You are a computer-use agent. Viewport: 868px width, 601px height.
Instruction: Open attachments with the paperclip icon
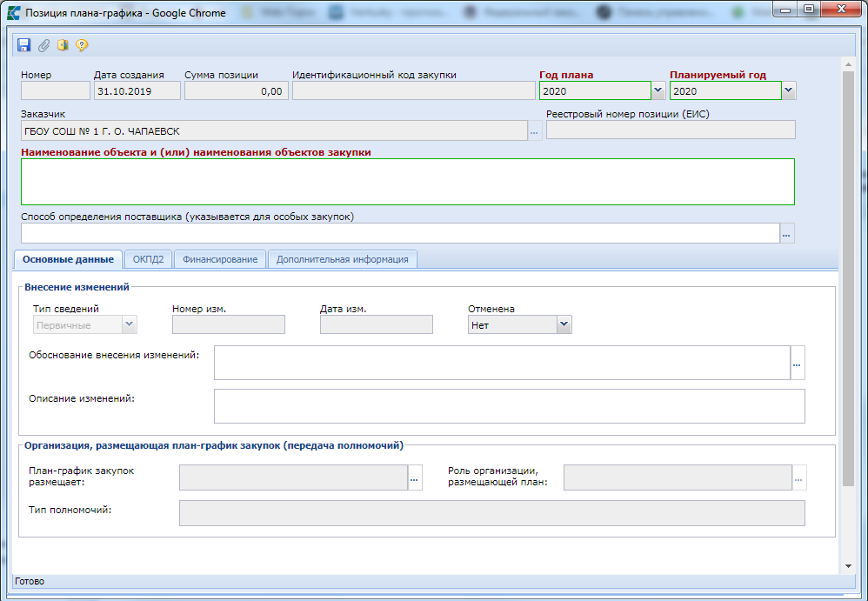[43, 45]
